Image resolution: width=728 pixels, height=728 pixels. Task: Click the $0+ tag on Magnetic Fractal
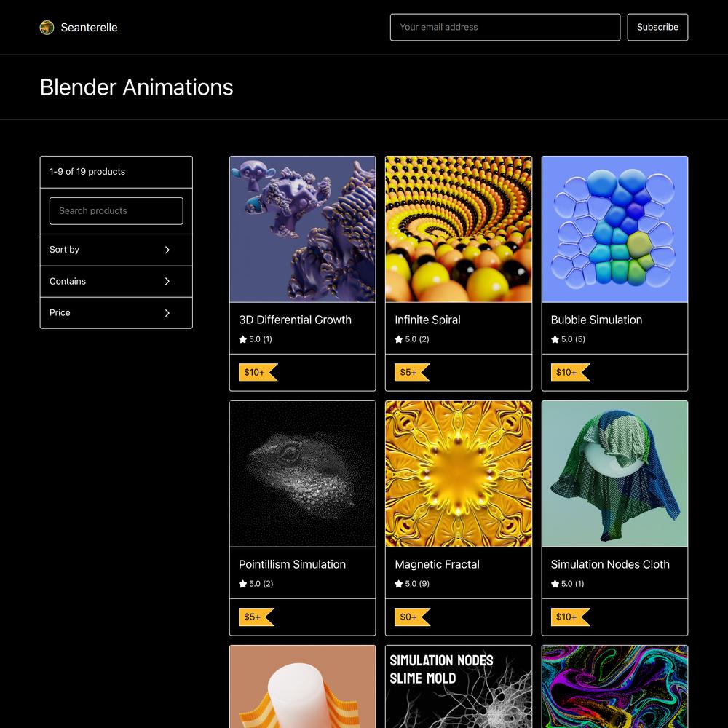[412, 617]
